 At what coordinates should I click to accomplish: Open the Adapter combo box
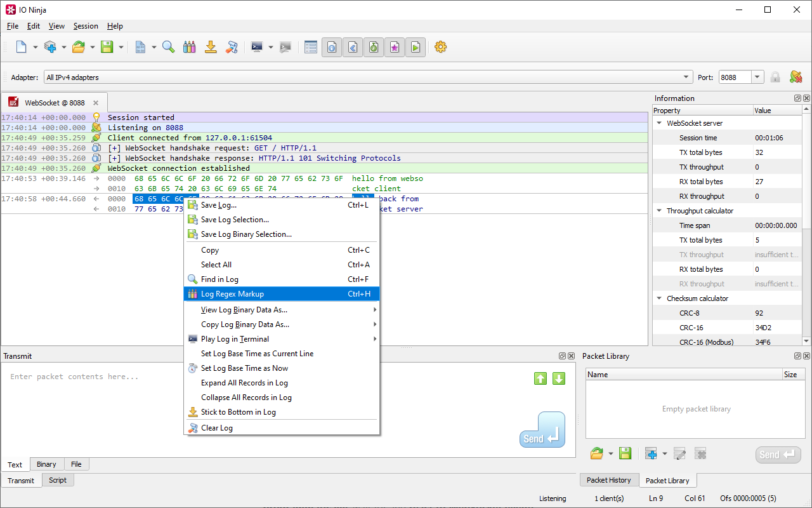pyautogui.click(x=368, y=77)
